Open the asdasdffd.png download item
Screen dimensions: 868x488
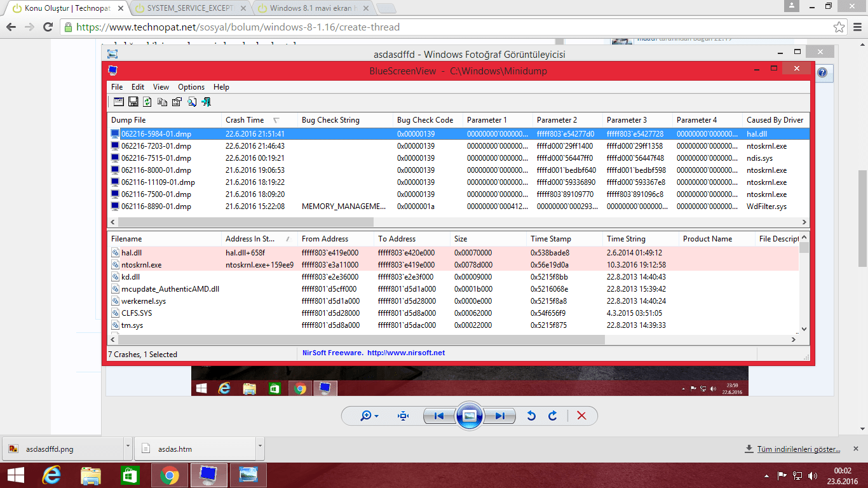(62, 449)
